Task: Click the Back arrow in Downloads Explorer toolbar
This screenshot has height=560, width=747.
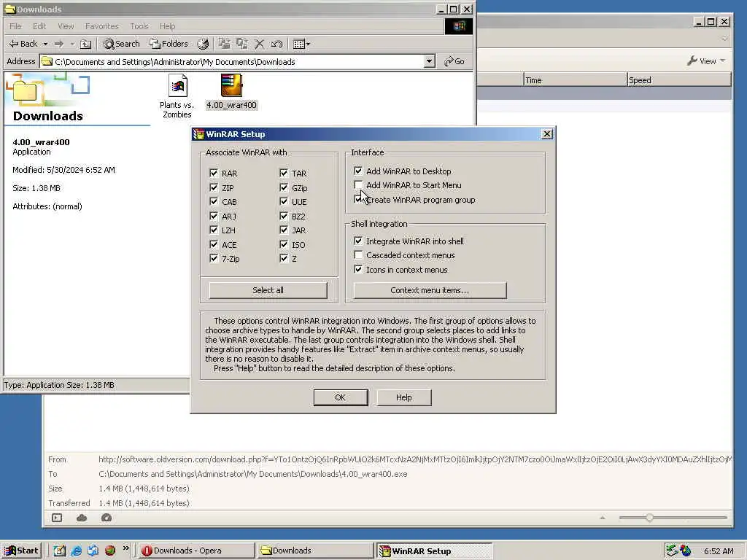Action: [x=23, y=44]
